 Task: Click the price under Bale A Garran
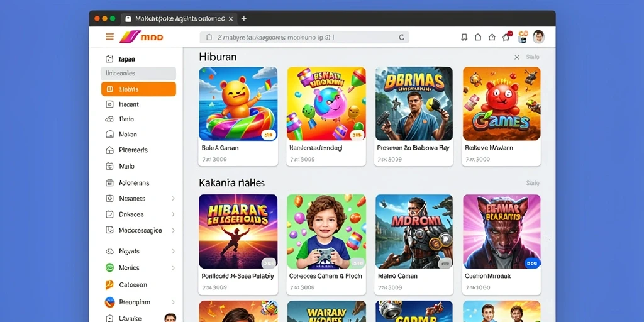(x=214, y=159)
